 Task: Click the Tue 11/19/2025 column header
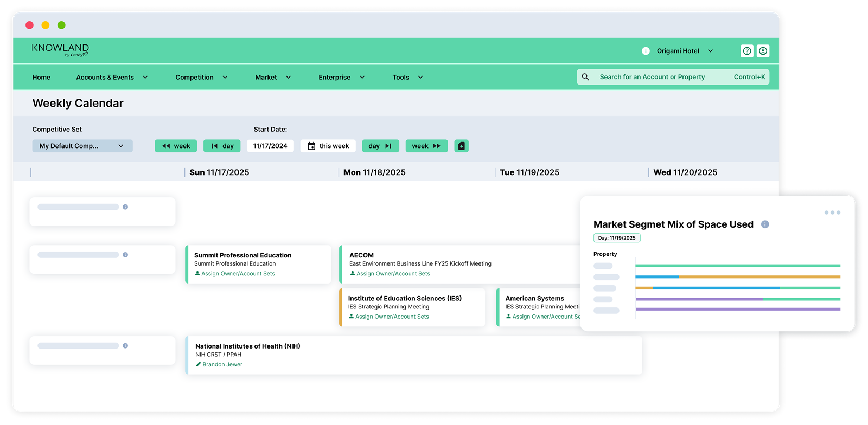pyautogui.click(x=529, y=172)
